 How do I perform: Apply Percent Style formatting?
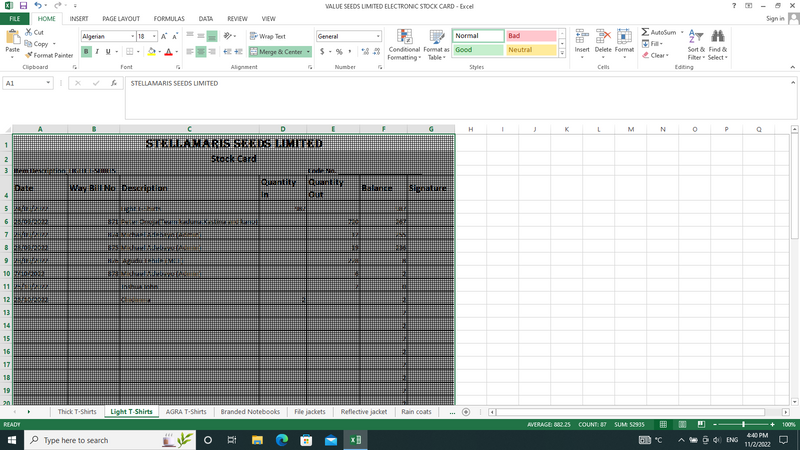click(339, 52)
